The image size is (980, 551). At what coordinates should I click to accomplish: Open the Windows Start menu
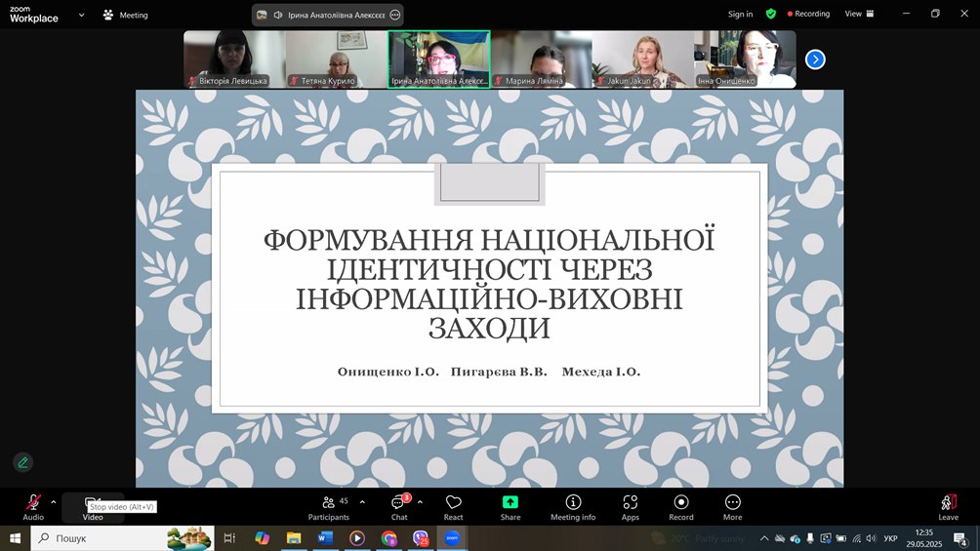pos(15,538)
